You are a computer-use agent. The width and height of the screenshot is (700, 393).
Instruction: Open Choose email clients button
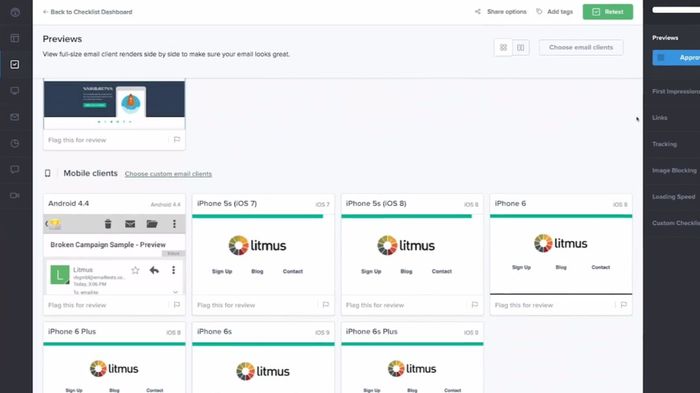click(x=581, y=47)
